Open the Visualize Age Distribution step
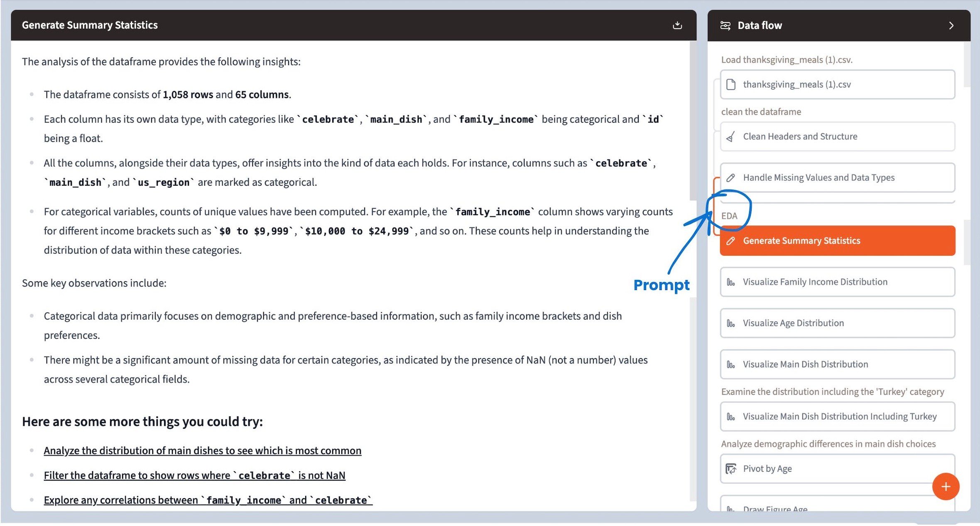The width and height of the screenshot is (980, 526). [x=838, y=323]
